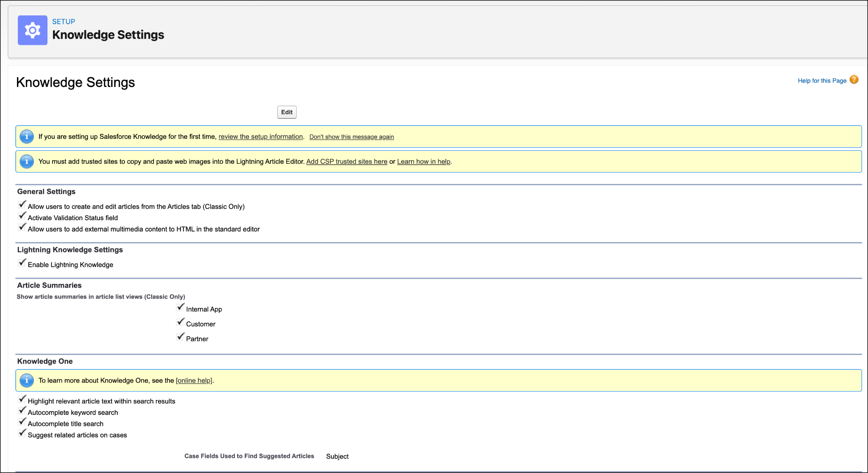Click info icon beside Knowledge One help message
The height and width of the screenshot is (473, 868).
tap(27, 381)
